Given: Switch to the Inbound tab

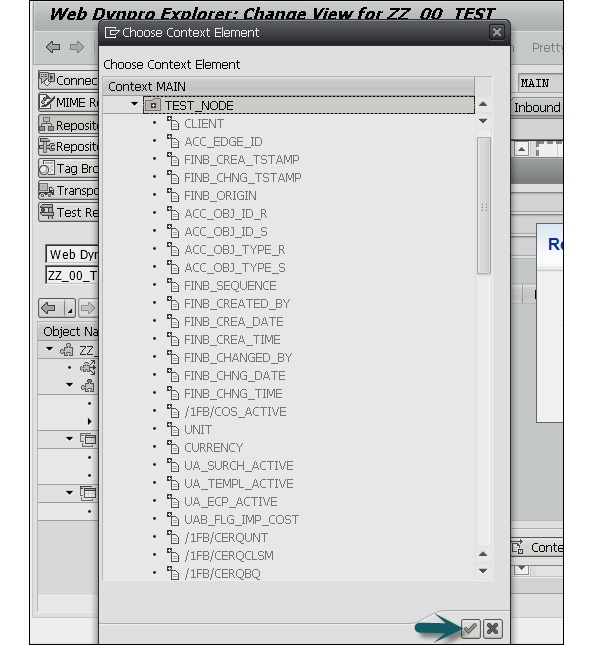Looking at the screenshot, I should [x=537, y=107].
